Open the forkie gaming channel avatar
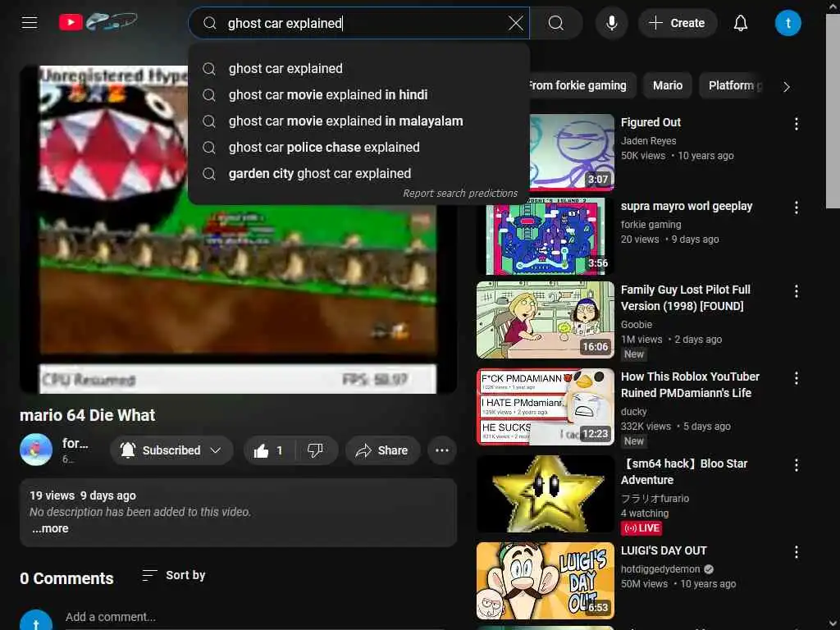This screenshot has width=840, height=630. coord(36,450)
